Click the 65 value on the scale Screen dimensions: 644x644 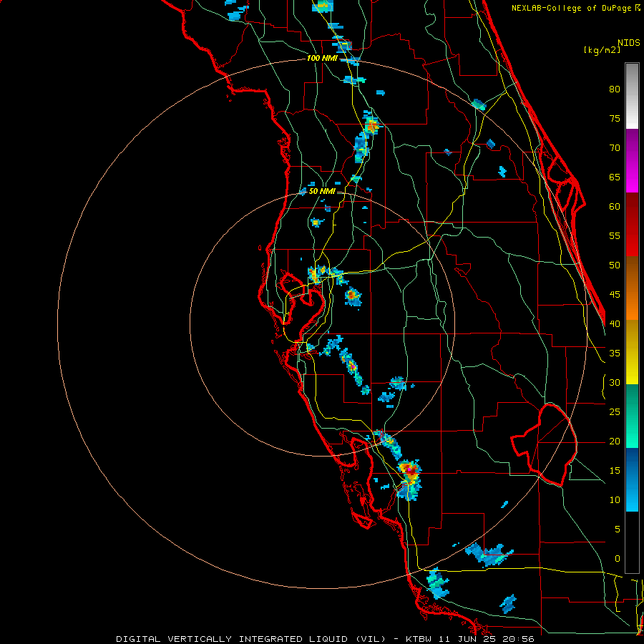pos(615,177)
